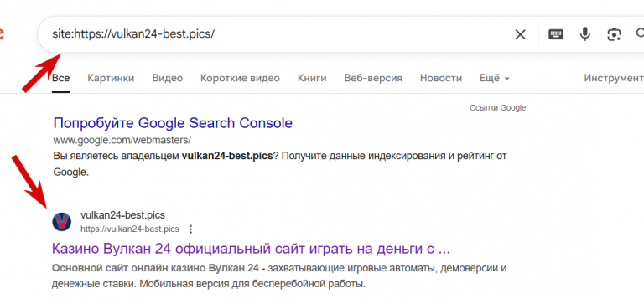
Task: Switch to the Видео tab
Action: (x=167, y=78)
